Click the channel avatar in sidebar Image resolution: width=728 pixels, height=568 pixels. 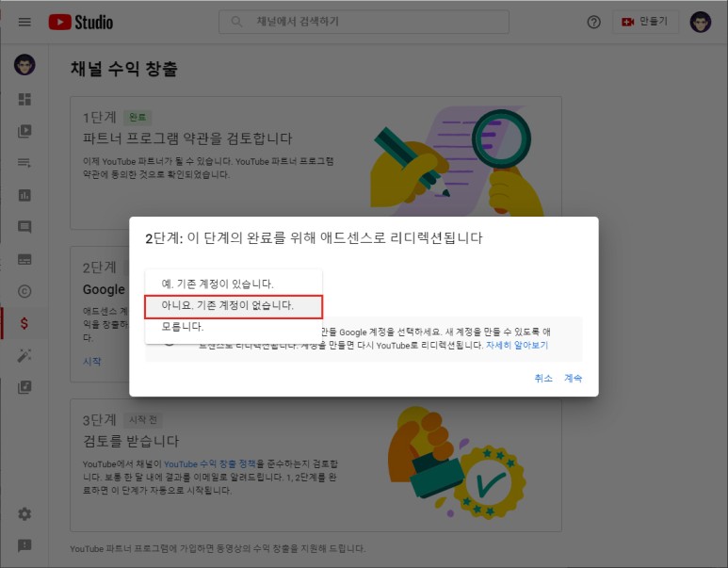pyautogui.click(x=24, y=65)
